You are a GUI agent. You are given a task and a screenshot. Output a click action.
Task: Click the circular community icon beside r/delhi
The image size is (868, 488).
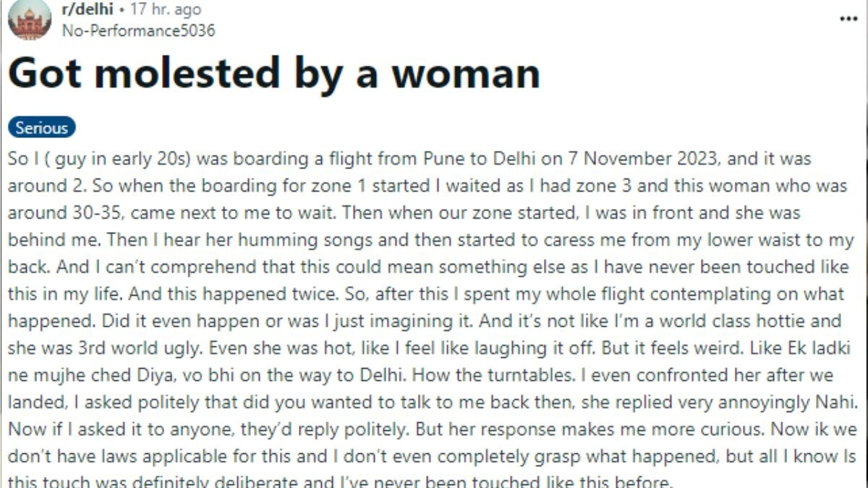27,20
